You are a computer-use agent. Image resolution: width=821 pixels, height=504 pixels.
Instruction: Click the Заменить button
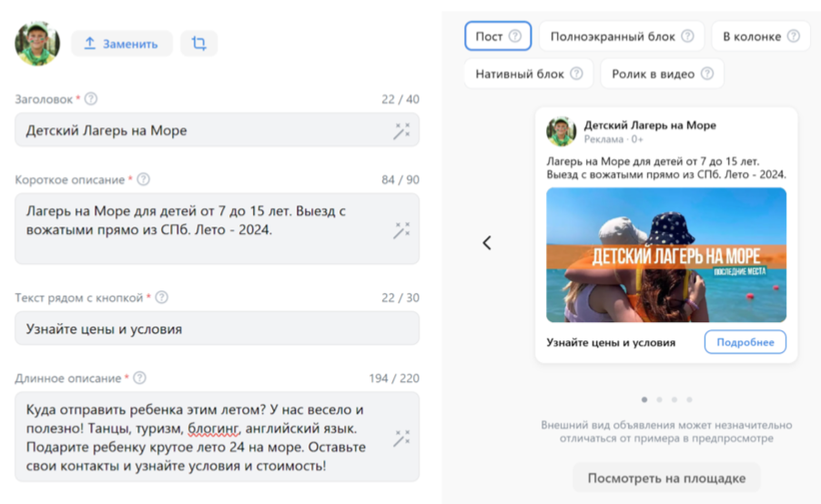pyautogui.click(x=121, y=44)
